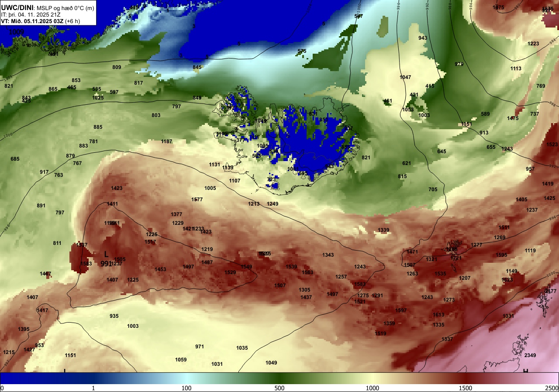Click the color scale label 100
Image resolution: width=559 pixels, height=392 pixels.
pyautogui.click(x=186, y=388)
